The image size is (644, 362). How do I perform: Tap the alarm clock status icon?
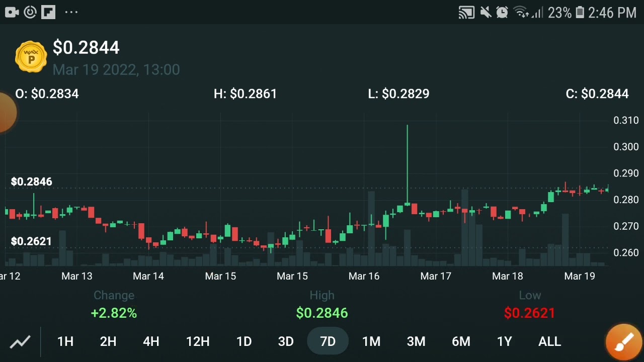point(502,13)
